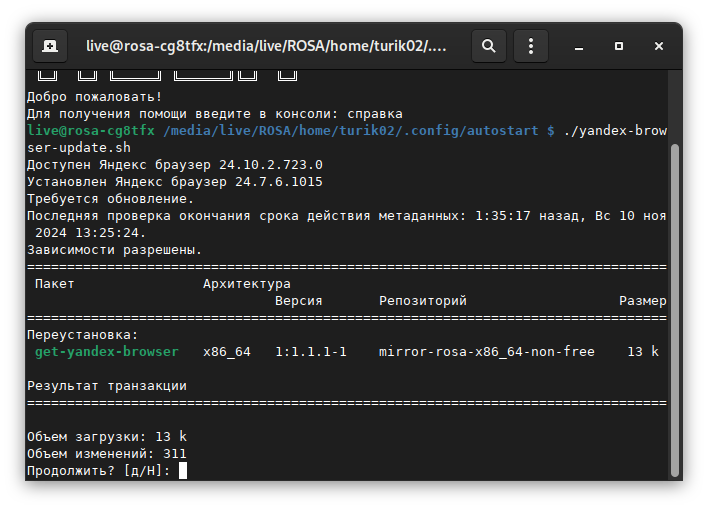Click the cursor after Продолжить prompt
The height and width of the screenshot is (509, 708).
tap(183, 470)
